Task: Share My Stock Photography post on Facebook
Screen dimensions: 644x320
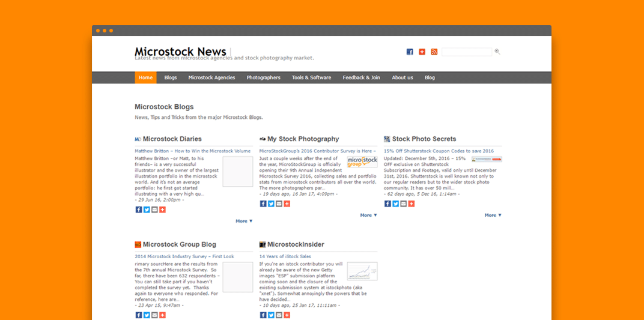Action: tap(263, 204)
